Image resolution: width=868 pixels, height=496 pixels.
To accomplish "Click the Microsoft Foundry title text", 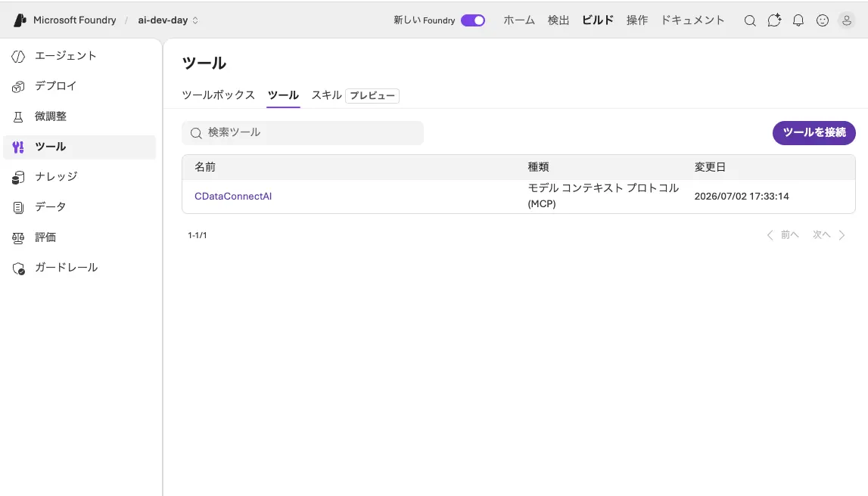I will point(75,20).
